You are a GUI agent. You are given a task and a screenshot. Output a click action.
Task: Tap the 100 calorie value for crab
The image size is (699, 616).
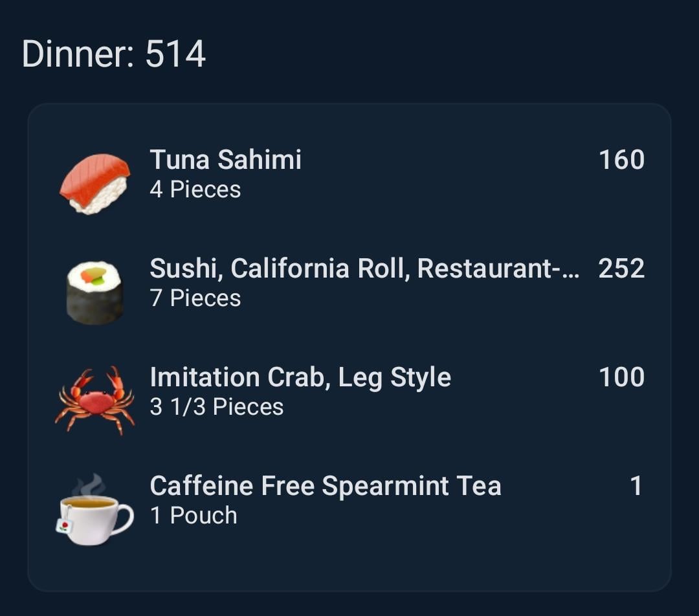click(x=621, y=377)
